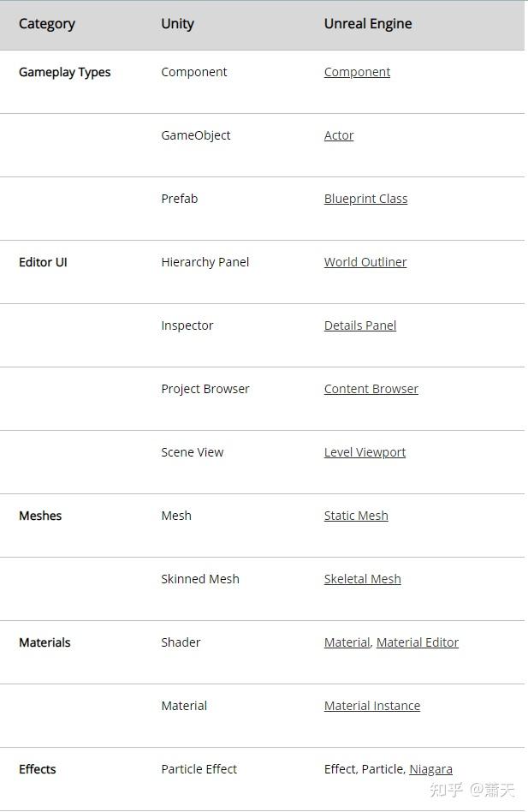The width and height of the screenshot is (528, 812).
Task: Open the Skeletal Mesh link
Action: pyautogui.click(x=362, y=579)
